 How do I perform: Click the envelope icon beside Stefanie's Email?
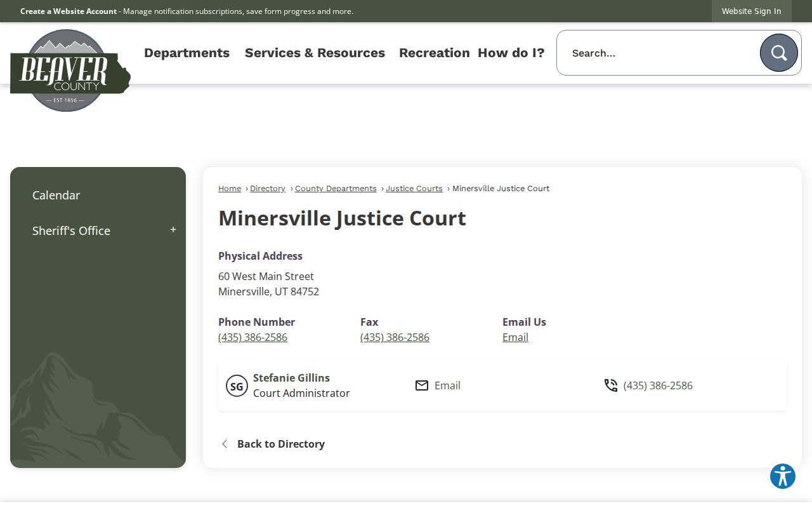422,385
